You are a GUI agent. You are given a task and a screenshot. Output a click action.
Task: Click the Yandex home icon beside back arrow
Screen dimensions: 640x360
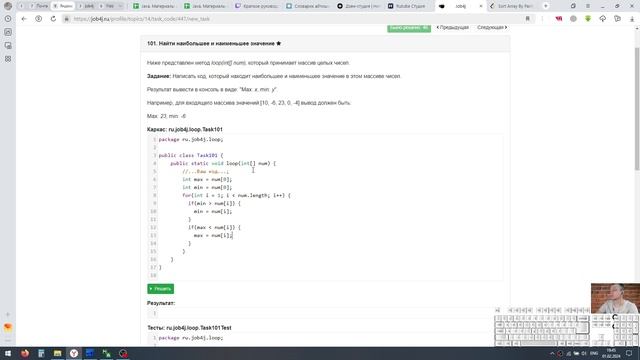(38, 19)
